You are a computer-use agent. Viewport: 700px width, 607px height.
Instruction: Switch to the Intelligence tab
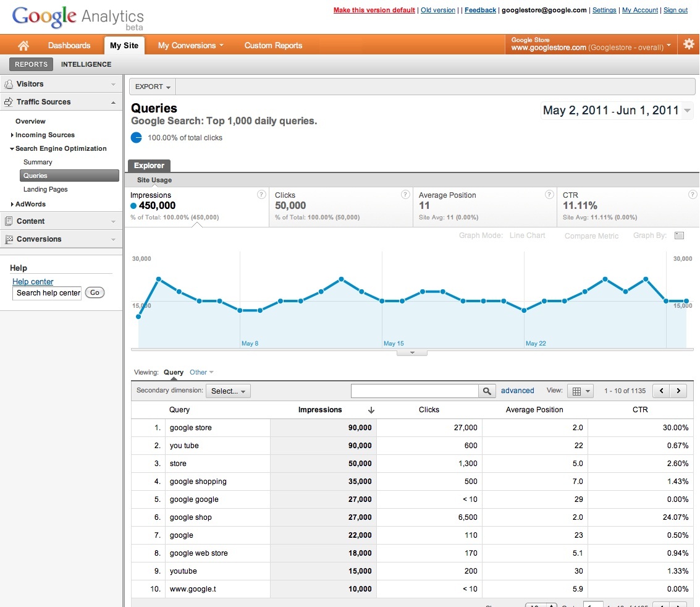[86, 64]
